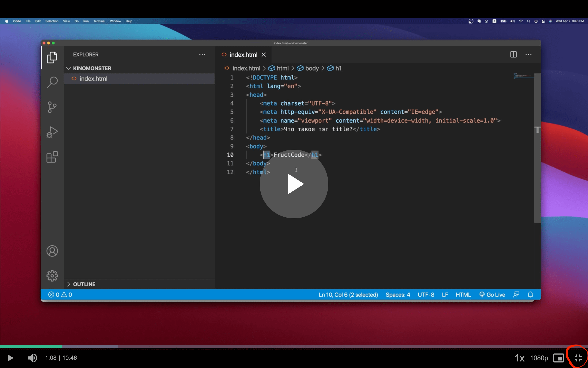
Task: Change indentation Spaces: 4
Action: tap(398, 295)
